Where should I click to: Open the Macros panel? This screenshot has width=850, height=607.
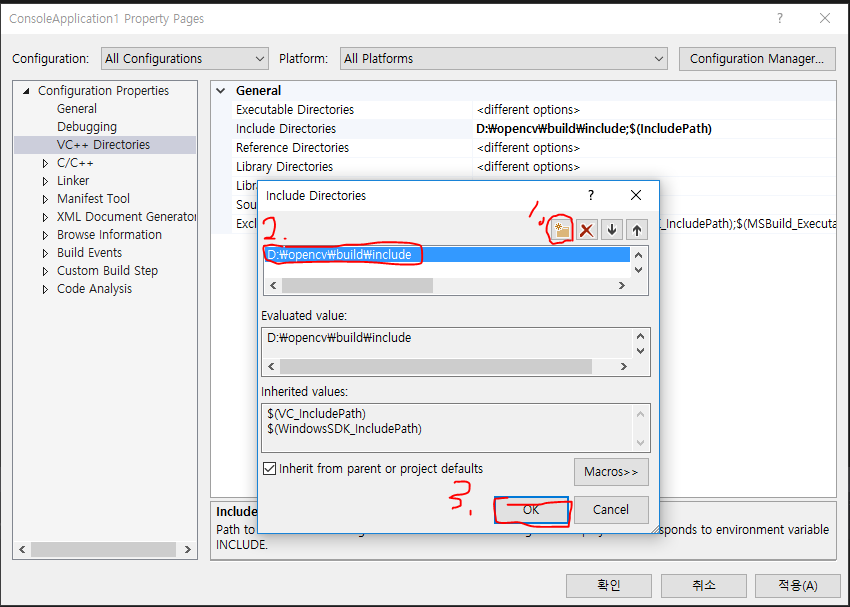pyautogui.click(x=611, y=471)
